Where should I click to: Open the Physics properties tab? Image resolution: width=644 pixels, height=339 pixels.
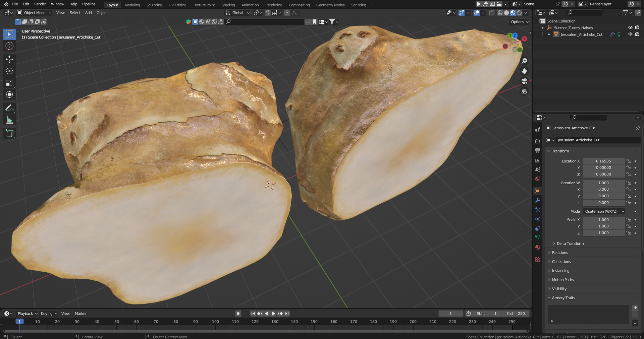click(538, 219)
